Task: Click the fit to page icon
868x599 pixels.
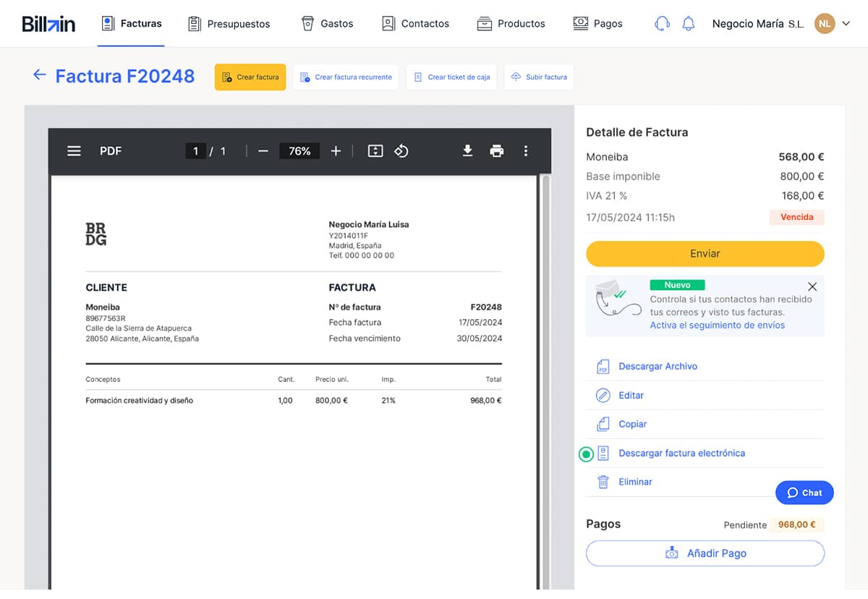Action: coord(375,151)
